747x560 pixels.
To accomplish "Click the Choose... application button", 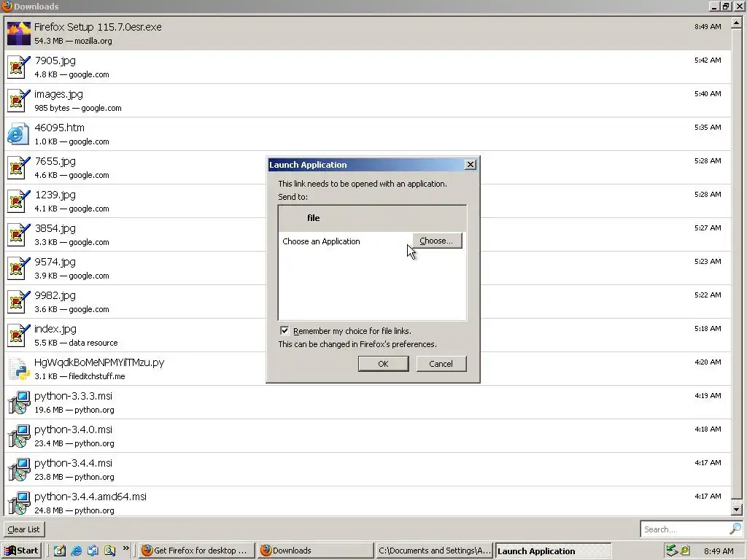I will [x=437, y=241].
